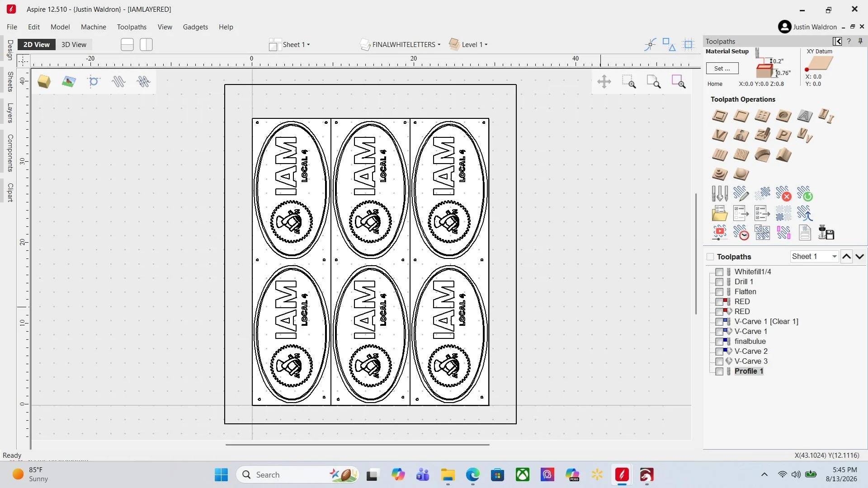Image resolution: width=868 pixels, height=488 pixels.
Task: Toggle the V-Carve 3 toolpath checkbox
Action: (x=719, y=361)
